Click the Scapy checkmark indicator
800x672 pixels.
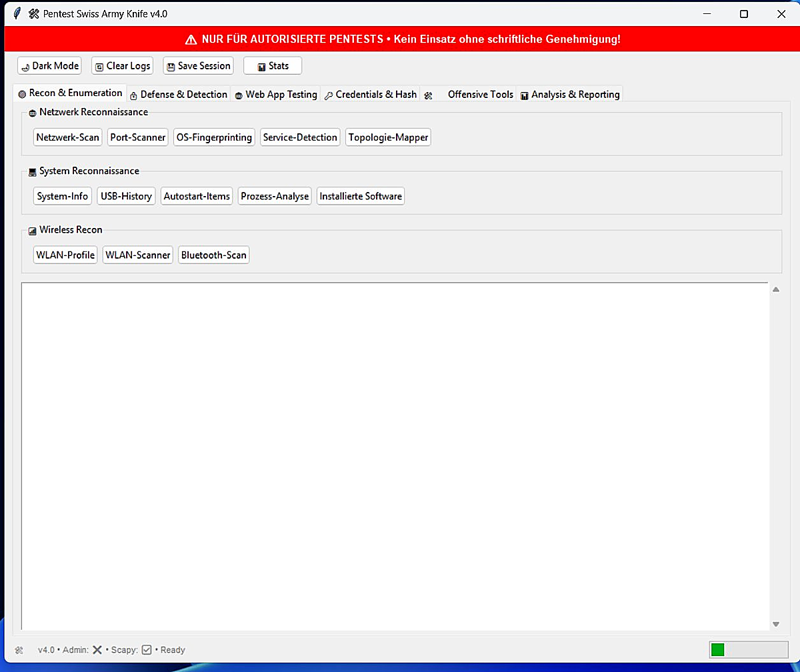(147, 650)
